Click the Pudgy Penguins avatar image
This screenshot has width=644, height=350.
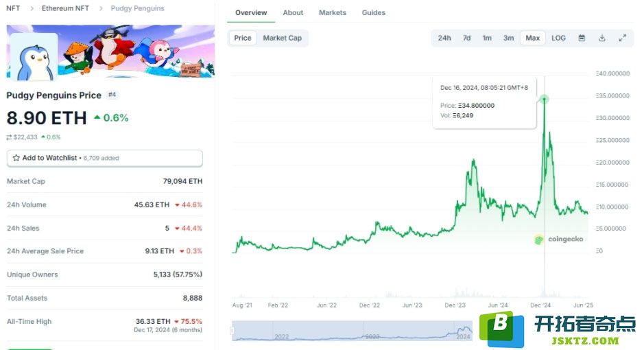(34, 57)
